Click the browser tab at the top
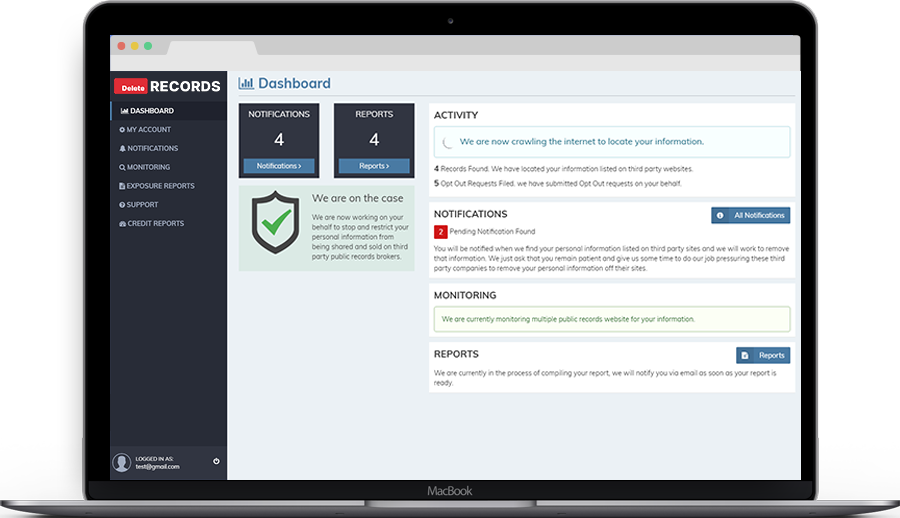The width and height of the screenshot is (900, 518). [212, 48]
